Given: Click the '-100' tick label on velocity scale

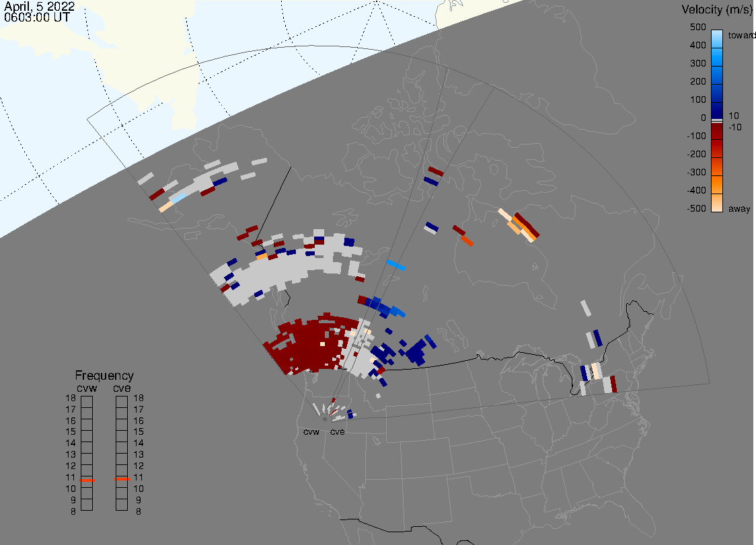Looking at the screenshot, I should [x=696, y=136].
